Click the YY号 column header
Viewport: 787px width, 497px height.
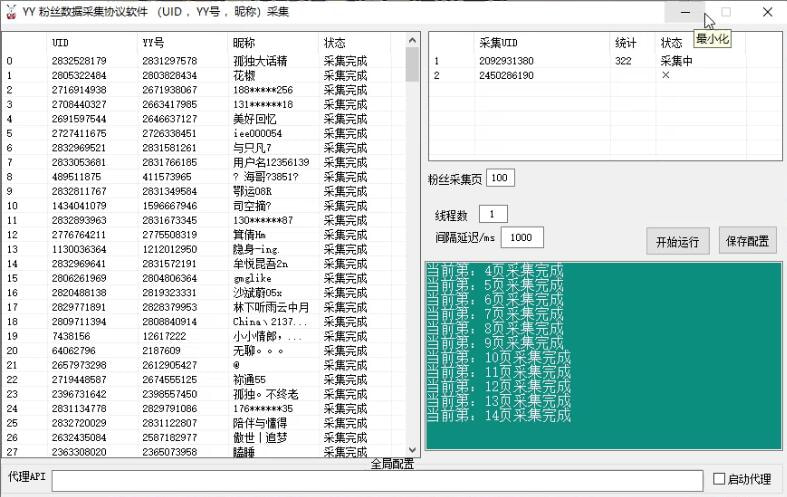(x=153, y=43)
